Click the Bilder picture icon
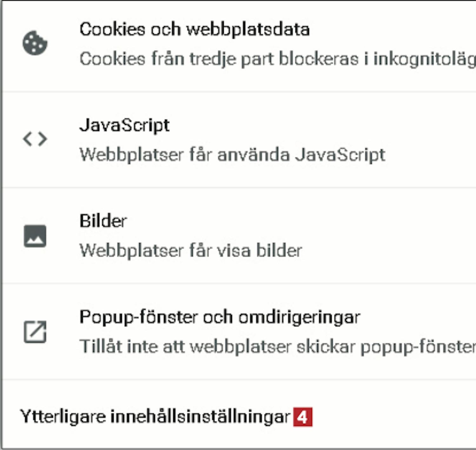The width and height of the screenshot is (476, 450). pyautogui.click(x=35, y=236)
